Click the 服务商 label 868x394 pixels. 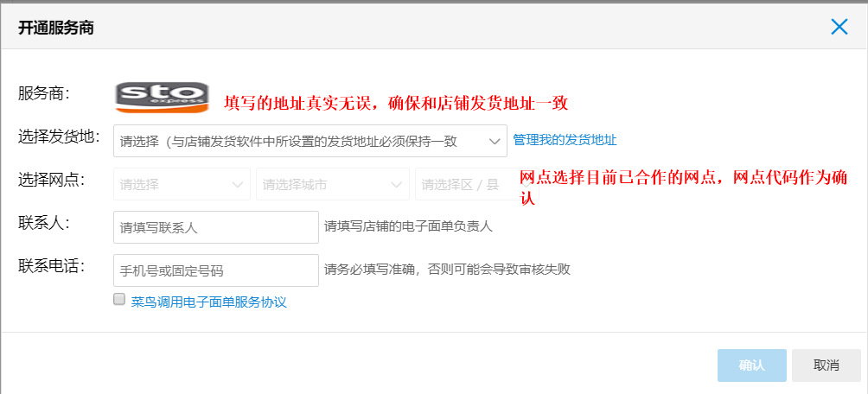44,93
